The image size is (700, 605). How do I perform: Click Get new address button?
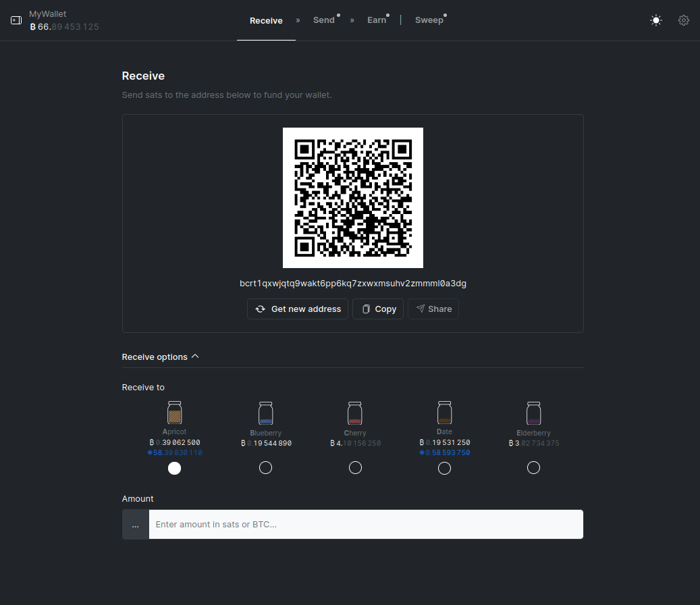[x=298, y=309]
